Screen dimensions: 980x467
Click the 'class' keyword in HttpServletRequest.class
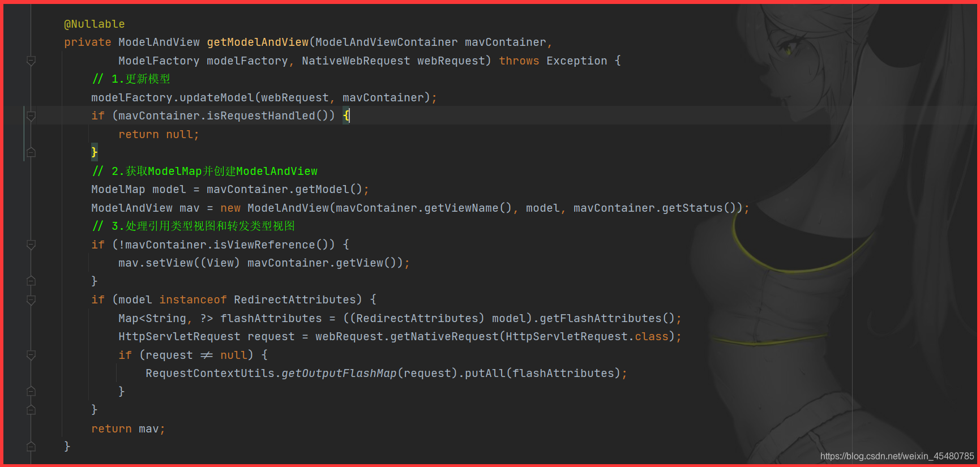[652, 337]
